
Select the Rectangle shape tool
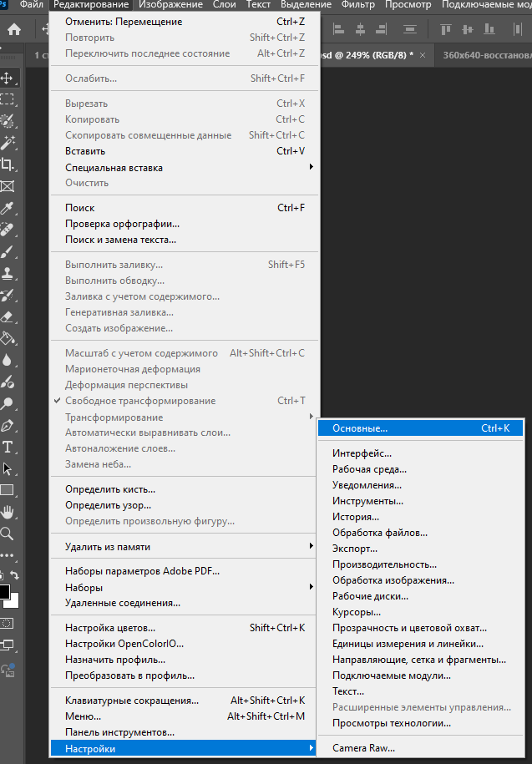7,490
